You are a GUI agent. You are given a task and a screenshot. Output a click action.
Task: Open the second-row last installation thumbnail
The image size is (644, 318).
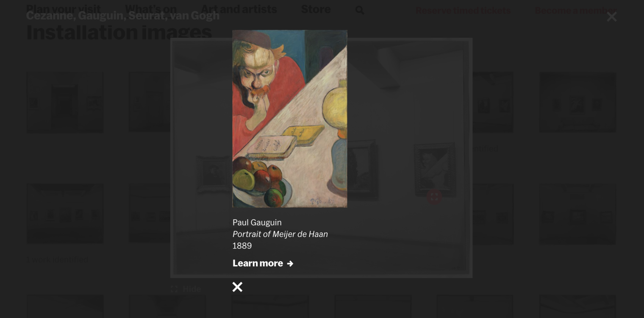click(x=577, y=214)
